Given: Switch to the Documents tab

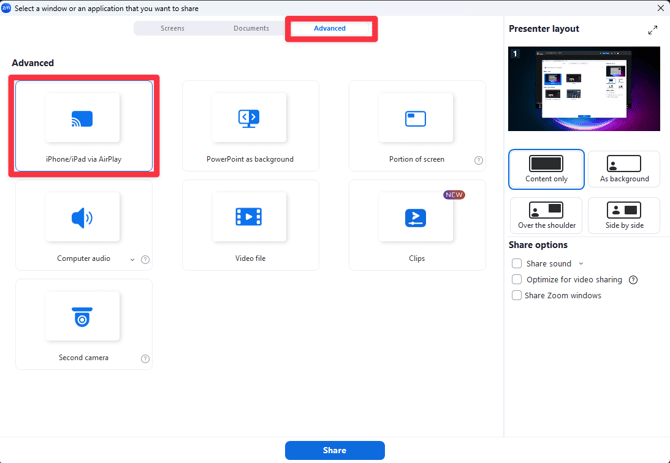Looking at the screenshot, I should (x=251, y=28).
